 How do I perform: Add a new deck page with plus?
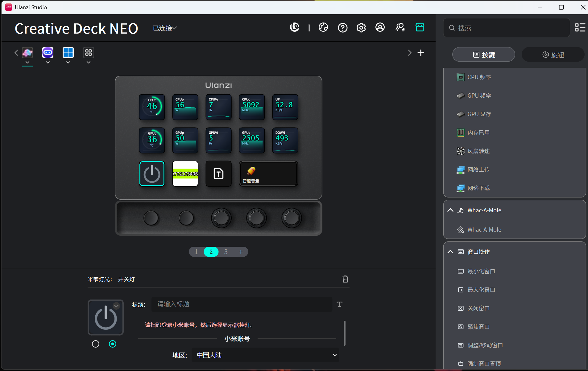point(241,252)
